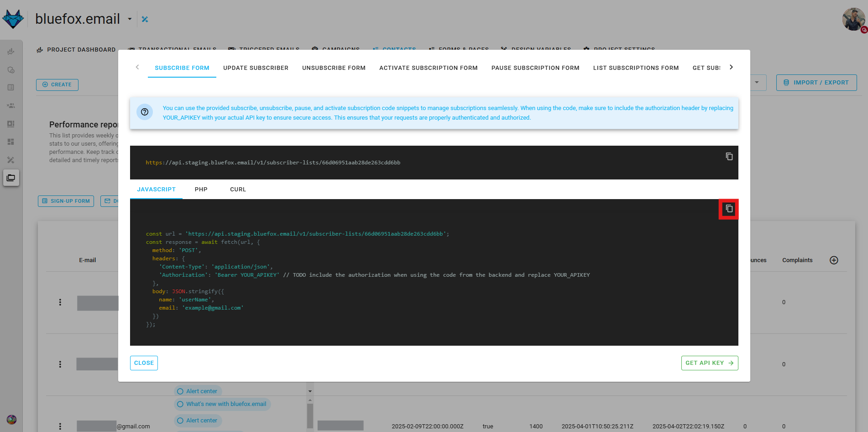
Task: Click the bluefox fox logo
Action: click(x=13, y=19)
